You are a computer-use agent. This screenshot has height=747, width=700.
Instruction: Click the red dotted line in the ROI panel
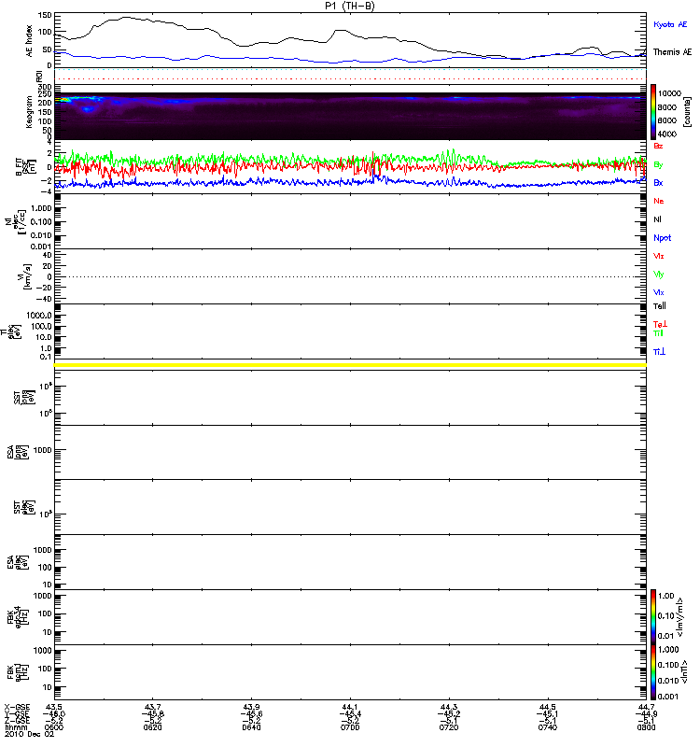pyautogui.click(x=351, y=79)
